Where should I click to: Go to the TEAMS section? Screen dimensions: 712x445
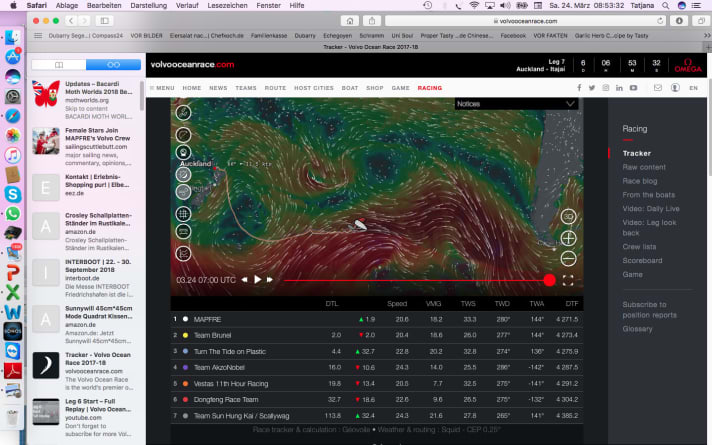pyautogui.click(x=246, y=88)
